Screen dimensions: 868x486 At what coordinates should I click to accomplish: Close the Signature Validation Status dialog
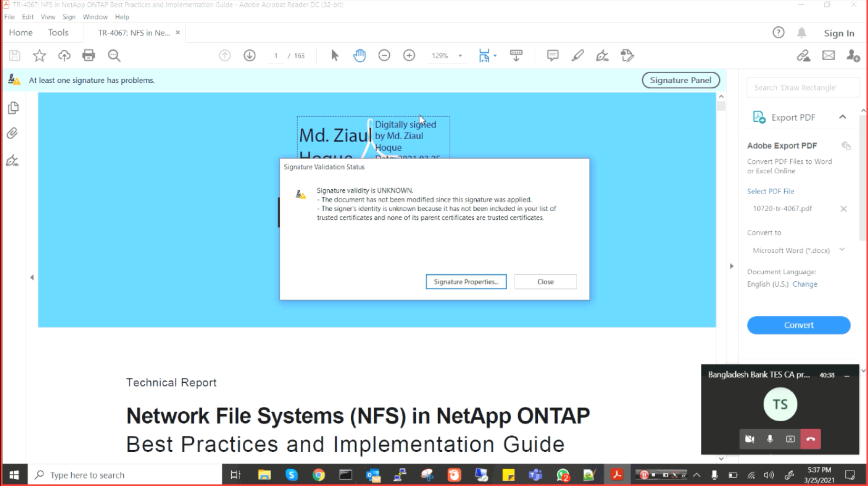(x=545, y=281)
